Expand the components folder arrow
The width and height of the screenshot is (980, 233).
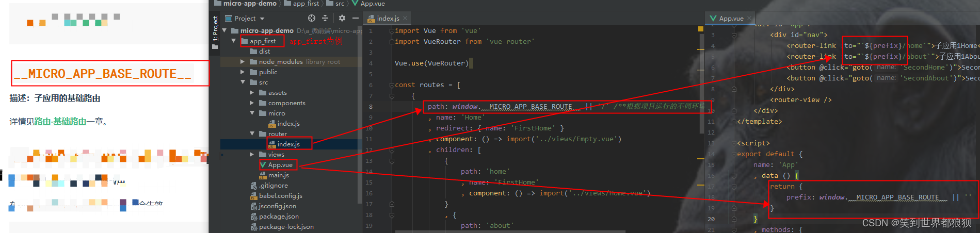(x=252, y=103)
